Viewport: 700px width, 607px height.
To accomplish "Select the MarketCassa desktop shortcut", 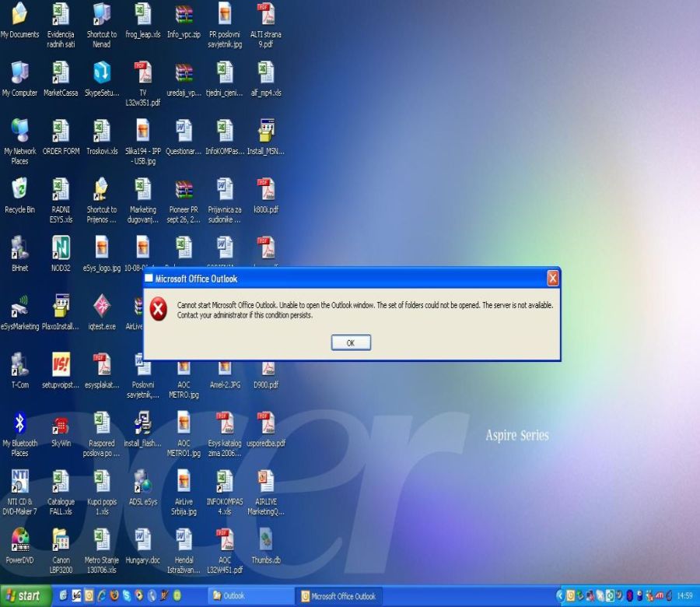I will click(61, 79).
